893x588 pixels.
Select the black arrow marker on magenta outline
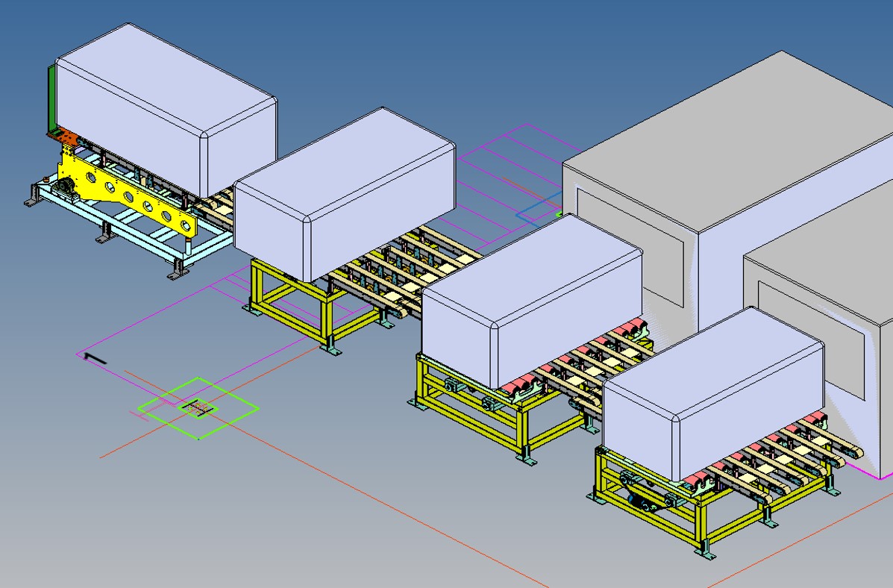(x=95, y=359)
